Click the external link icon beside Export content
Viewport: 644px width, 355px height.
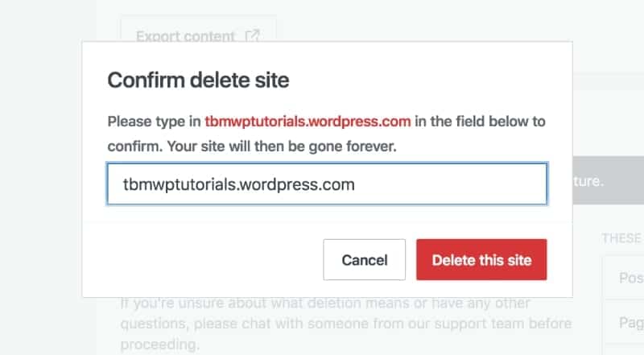click(x=253, y=36)
